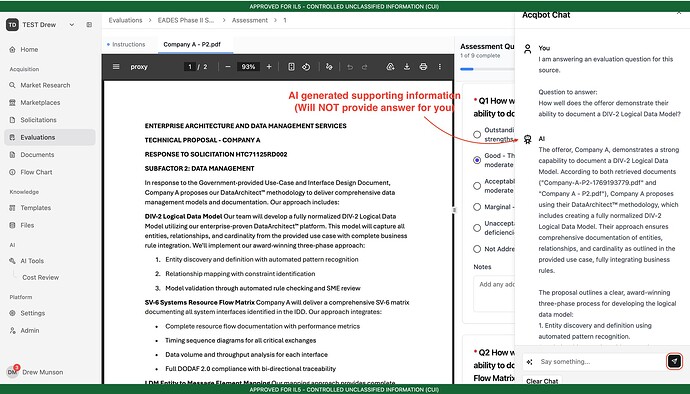Click the Clear Chat button
Image resolution: width=690 pixels, height=394 pixels.
click(x=542, y=381)
